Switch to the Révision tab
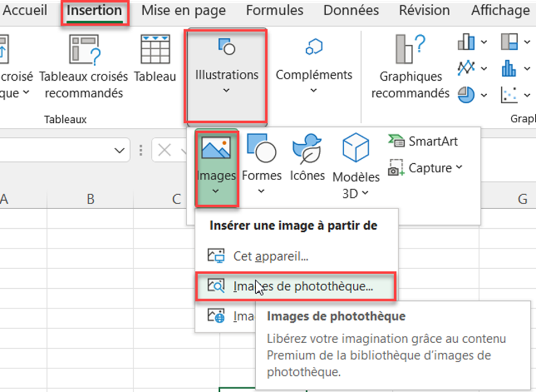The width and height of the screenshot is (536, 392). coord(424,10)
